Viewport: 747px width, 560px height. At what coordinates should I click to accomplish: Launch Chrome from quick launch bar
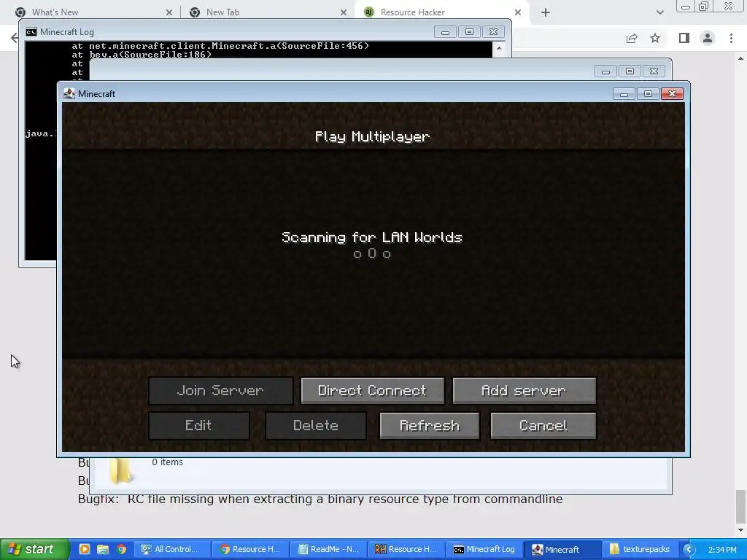pos(121,549)
